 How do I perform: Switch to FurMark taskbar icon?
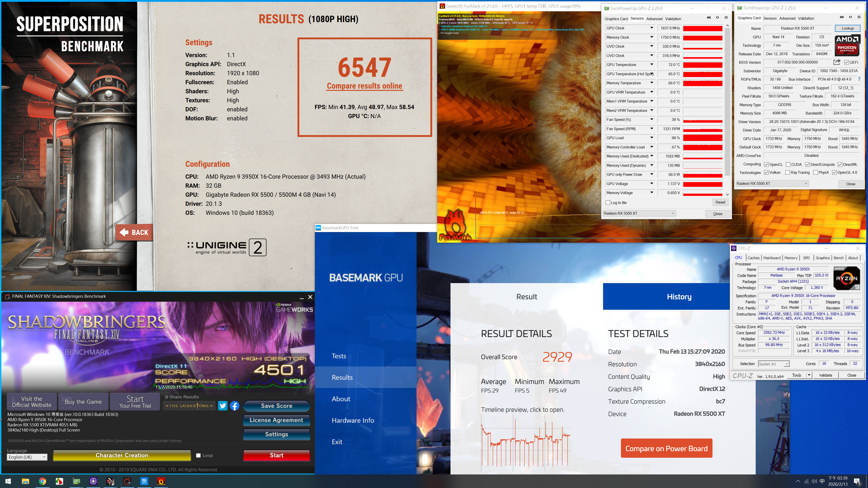[161, 481]
